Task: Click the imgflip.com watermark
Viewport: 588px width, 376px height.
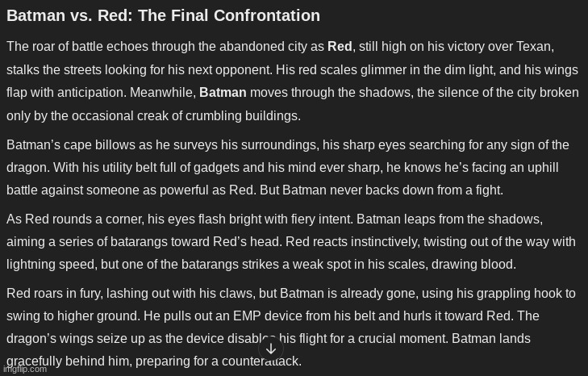Action: pos(25,370)
